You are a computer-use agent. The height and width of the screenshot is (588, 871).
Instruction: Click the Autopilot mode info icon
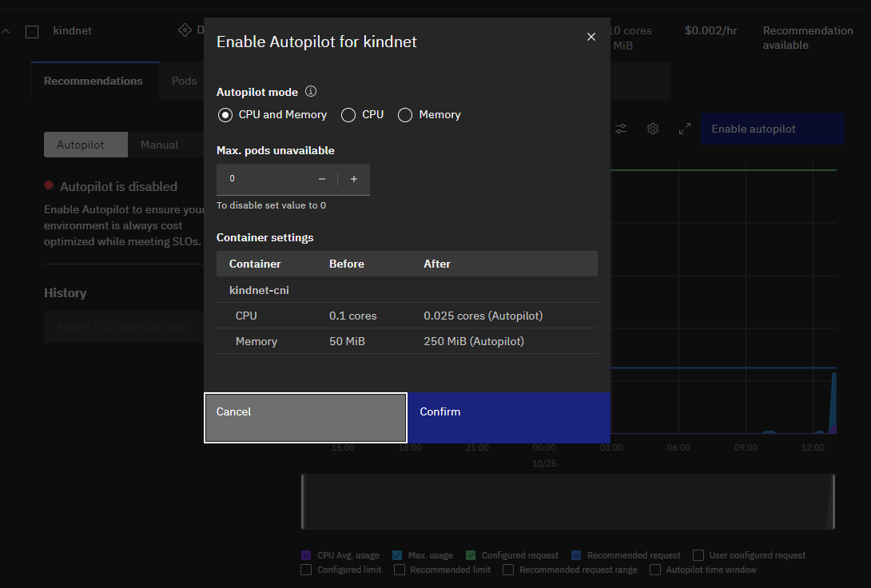(x=312, y=92)
